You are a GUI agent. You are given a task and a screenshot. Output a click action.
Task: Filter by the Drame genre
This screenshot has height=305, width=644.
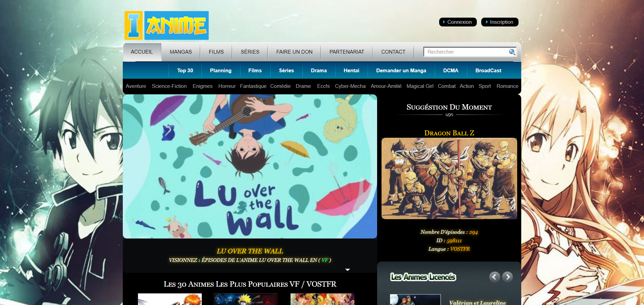(x=303, y=86)
